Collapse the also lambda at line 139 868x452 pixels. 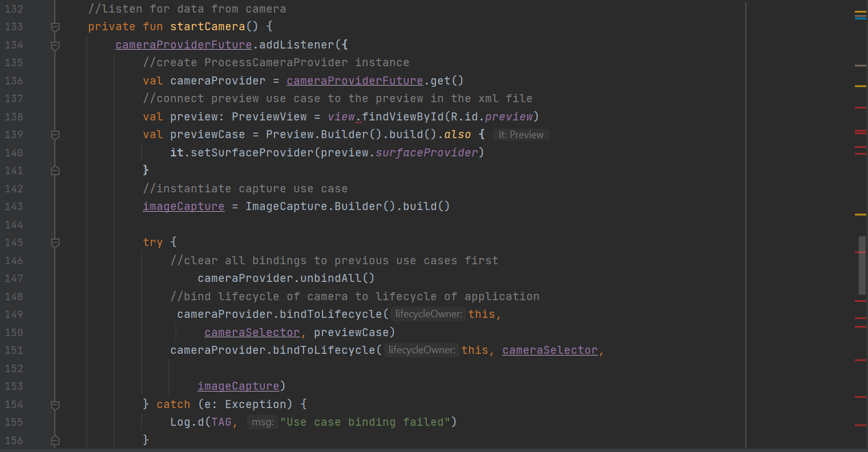(55, 135)
